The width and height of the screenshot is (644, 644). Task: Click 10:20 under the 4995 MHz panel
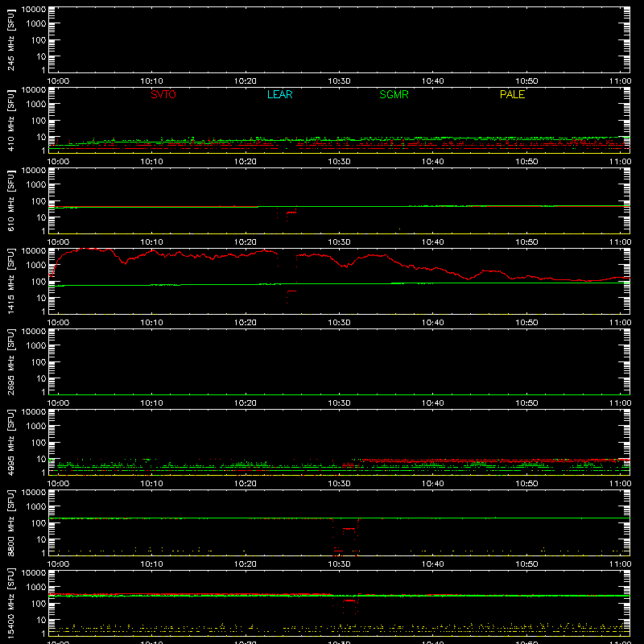246,484
